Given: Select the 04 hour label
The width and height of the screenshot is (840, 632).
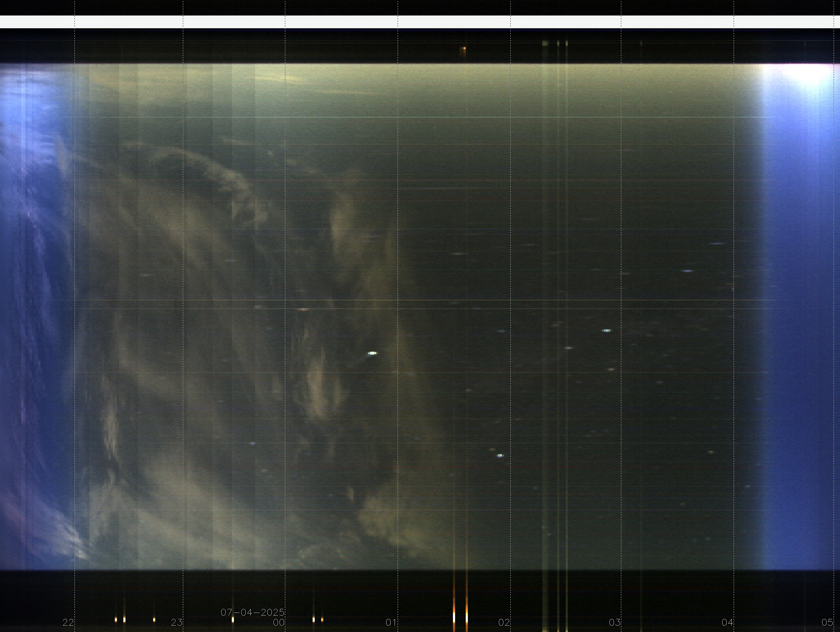Looking at the screenshot, I should point(727,623).
